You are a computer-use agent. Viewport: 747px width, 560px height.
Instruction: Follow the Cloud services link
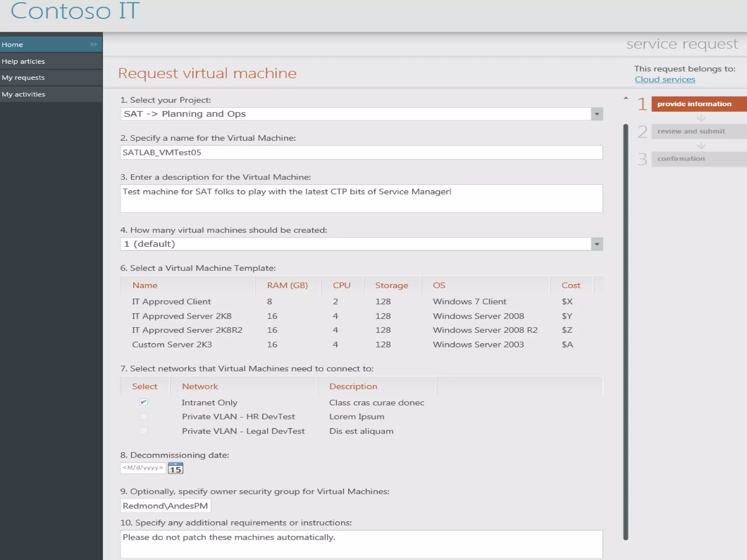[x=665, y=79]
